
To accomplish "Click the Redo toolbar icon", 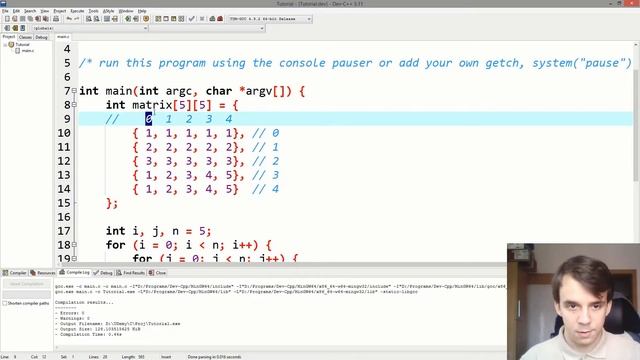I will [76, 19].
